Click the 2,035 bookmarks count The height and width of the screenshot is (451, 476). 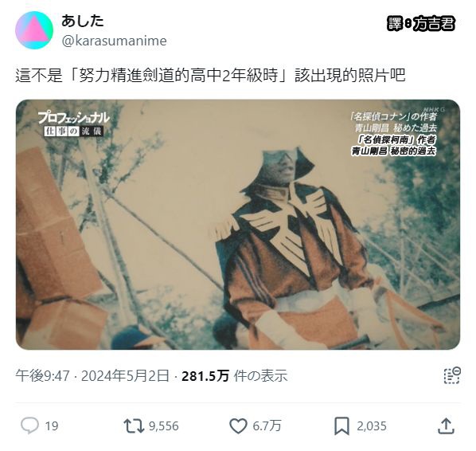pyautogui.click(x=372, y=426)
